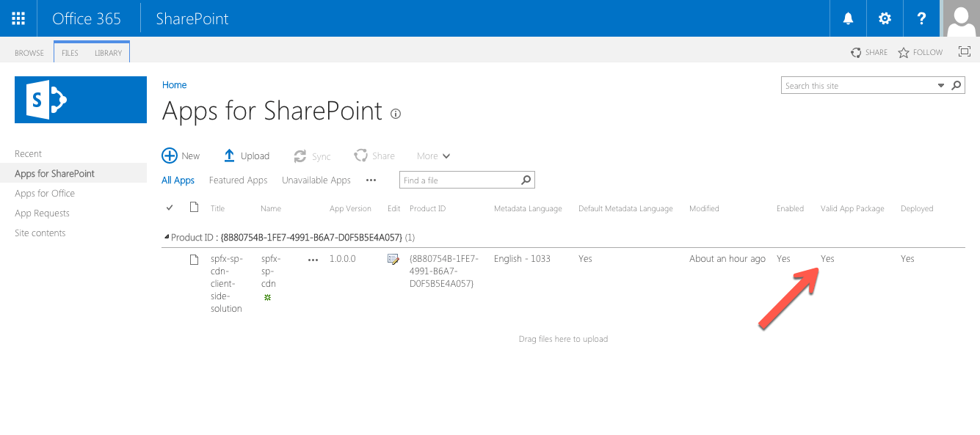980x435 pixels.
Task: Upload a file using Upload button
Action: tap(247, 156)
